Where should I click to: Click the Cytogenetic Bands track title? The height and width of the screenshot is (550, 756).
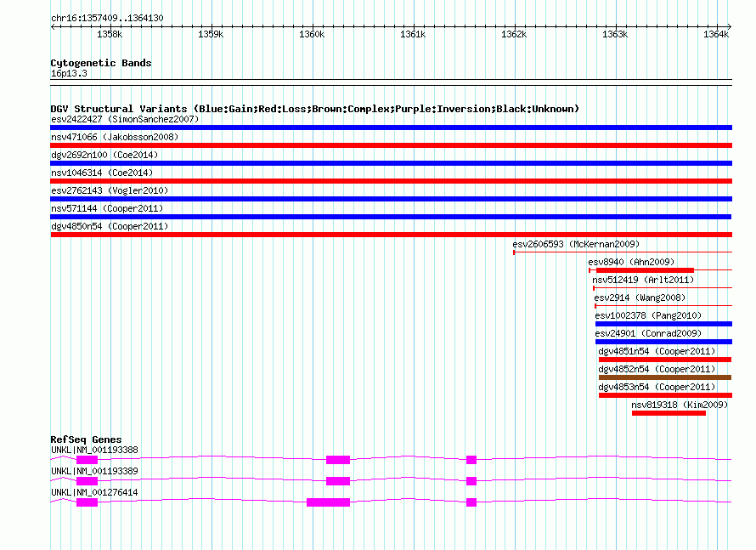click(100, 63)
